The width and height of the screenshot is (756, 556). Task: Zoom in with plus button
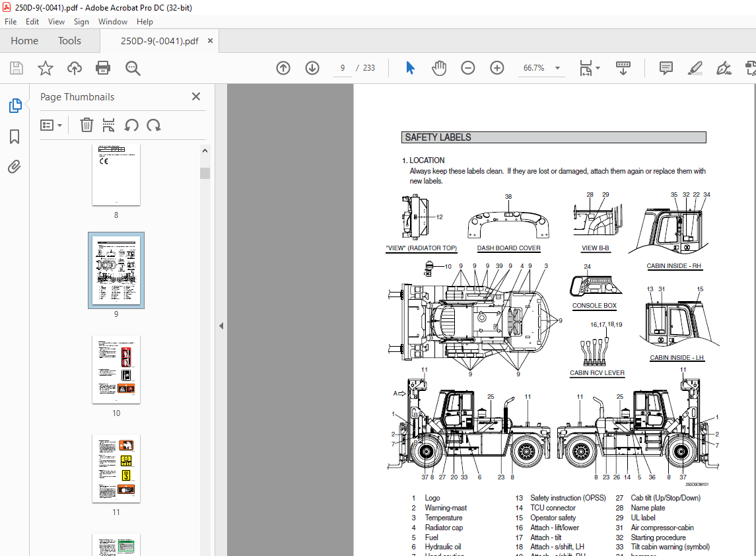(x=497, y=68)
